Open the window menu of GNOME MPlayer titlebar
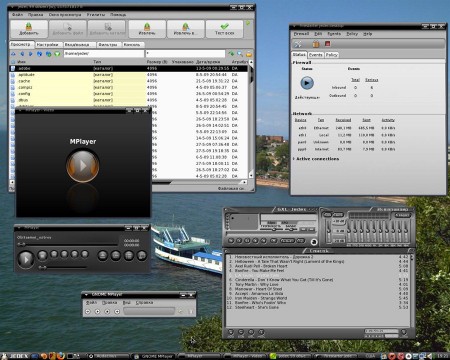Image resolution: width=450 pixels, height=360 pixels. tap(86, 295)
